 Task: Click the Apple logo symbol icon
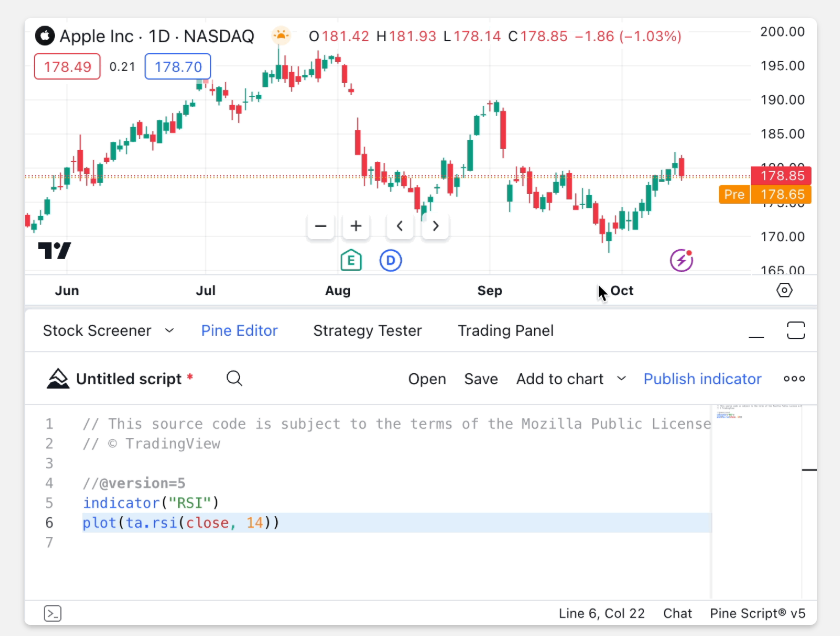pos(45,36)
